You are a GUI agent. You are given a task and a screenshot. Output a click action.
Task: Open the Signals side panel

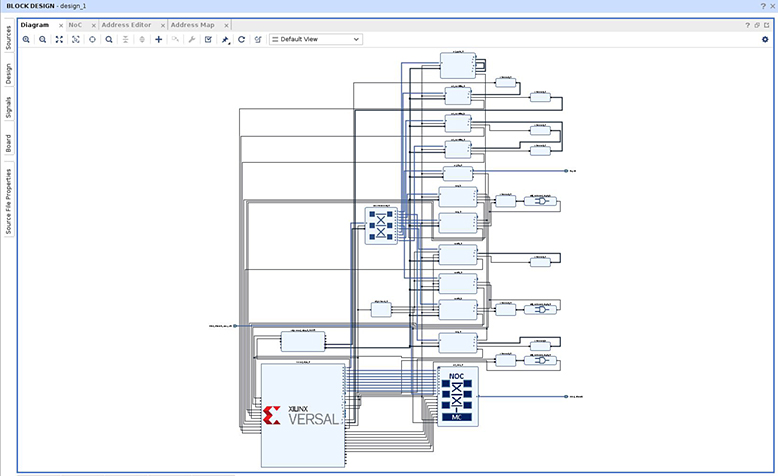pyautogui.click(x=8, y=107)
